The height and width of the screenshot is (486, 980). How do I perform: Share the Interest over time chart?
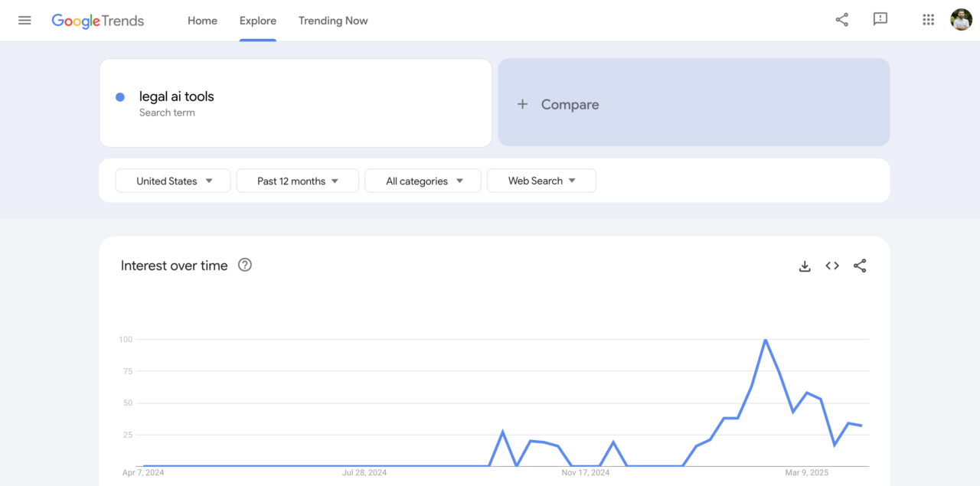pos(859,266)
